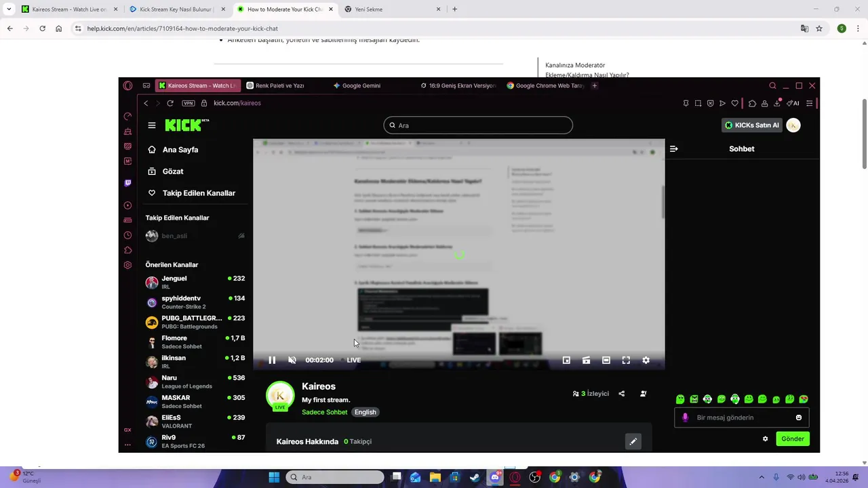Image resolution: width=868 pixels, height=488 pixels.
Task: Open Windows system tray overflow chevron
Action: tap(762, 477)
